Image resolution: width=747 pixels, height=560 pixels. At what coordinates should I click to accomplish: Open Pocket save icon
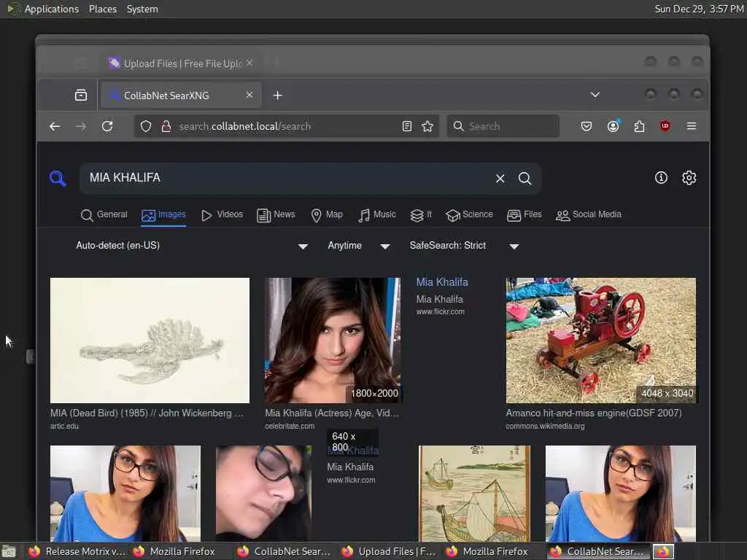(x=587, y=126)
